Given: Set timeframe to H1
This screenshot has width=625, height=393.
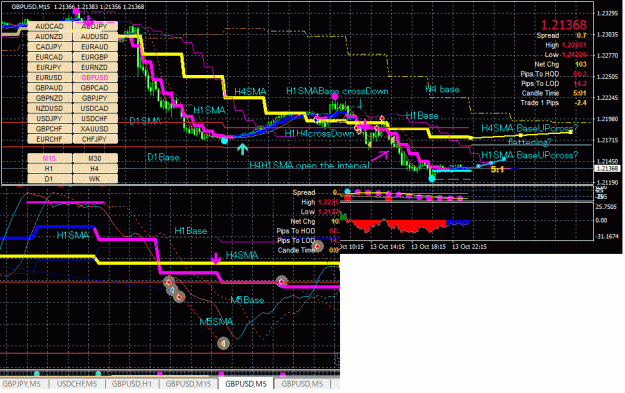Looking at the screenshot, I should [49, 169].
